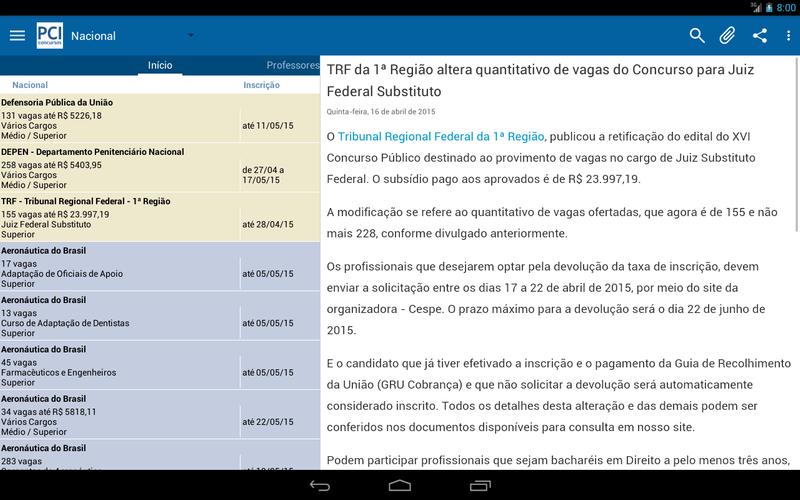The image size is (800, 500).
Task: Switch to the Professores tab
Action: pyautogui.click(x=292, y=65)
